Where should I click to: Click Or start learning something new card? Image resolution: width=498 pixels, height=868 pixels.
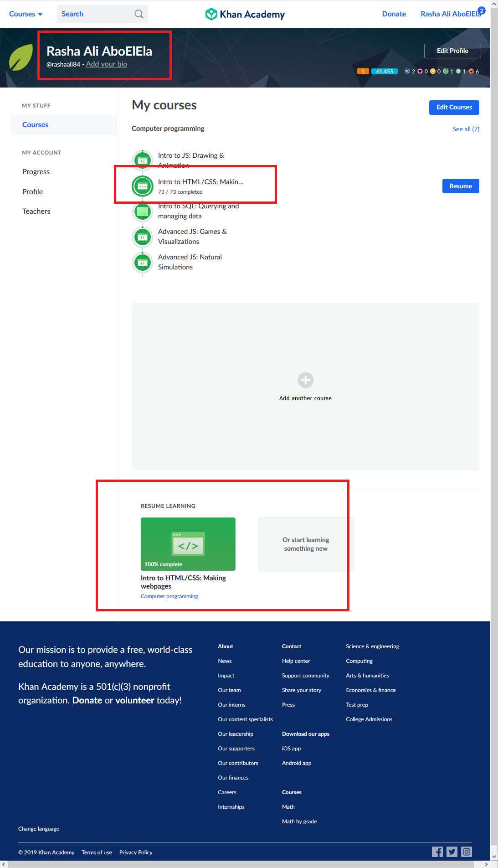tap(306, 544)
